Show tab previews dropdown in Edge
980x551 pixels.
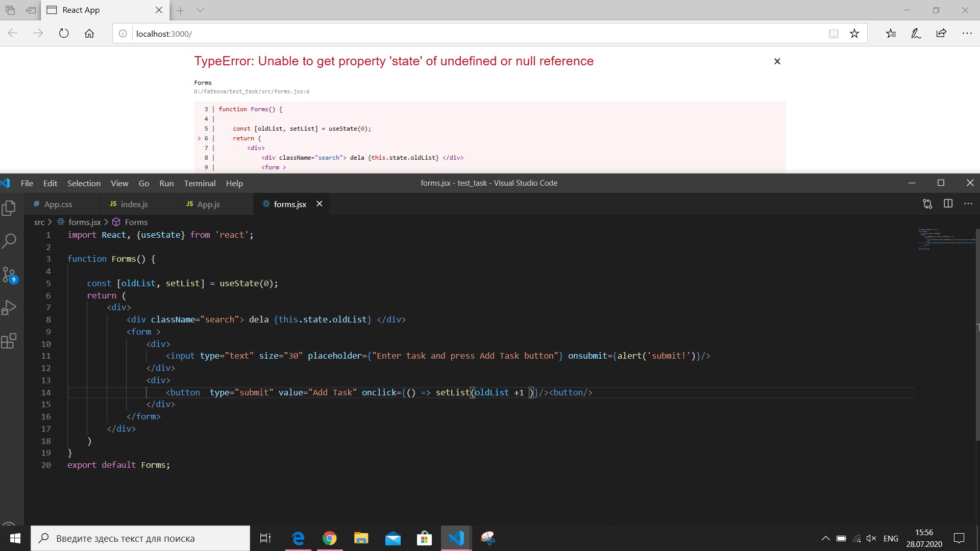200,10
